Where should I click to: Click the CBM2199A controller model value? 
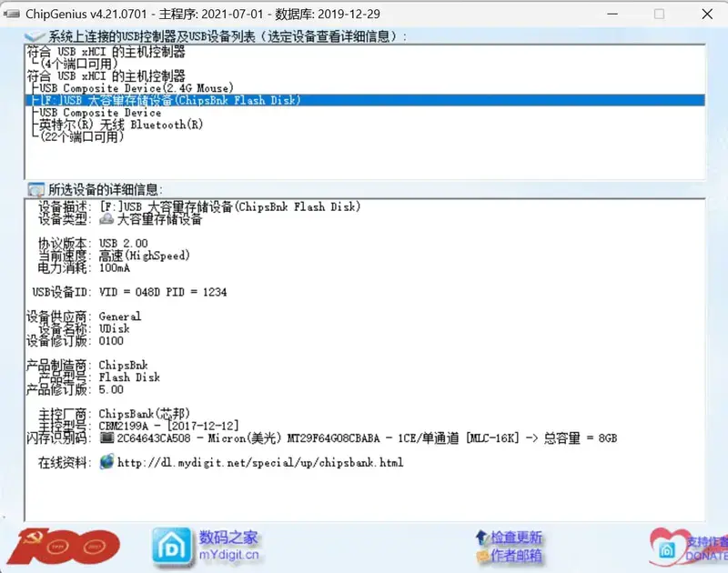(x=169, y=426)
